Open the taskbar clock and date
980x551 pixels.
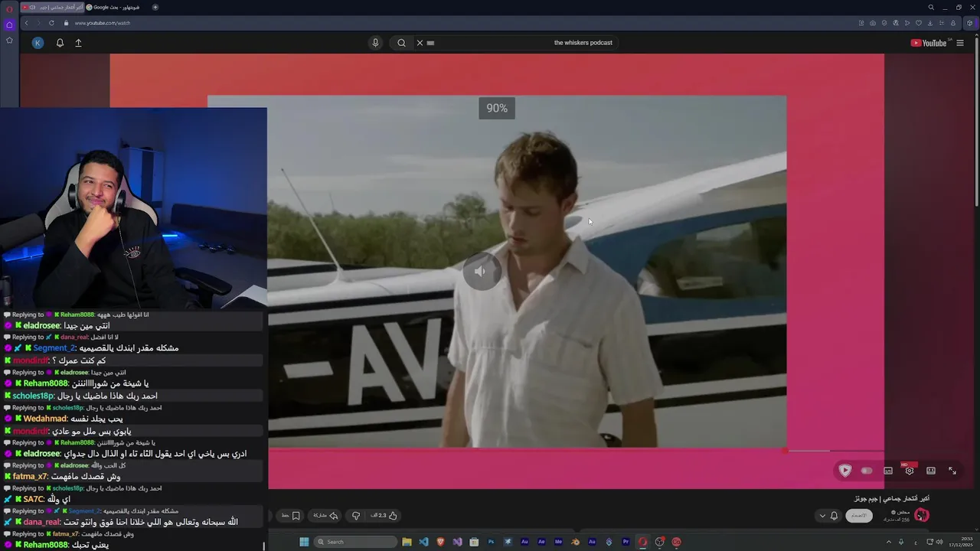pos(959,542)
